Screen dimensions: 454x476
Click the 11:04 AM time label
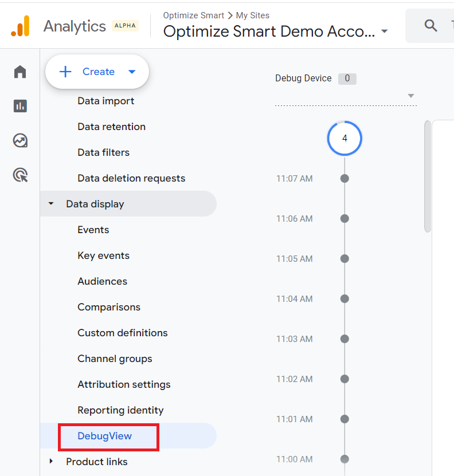click(295, 298)
